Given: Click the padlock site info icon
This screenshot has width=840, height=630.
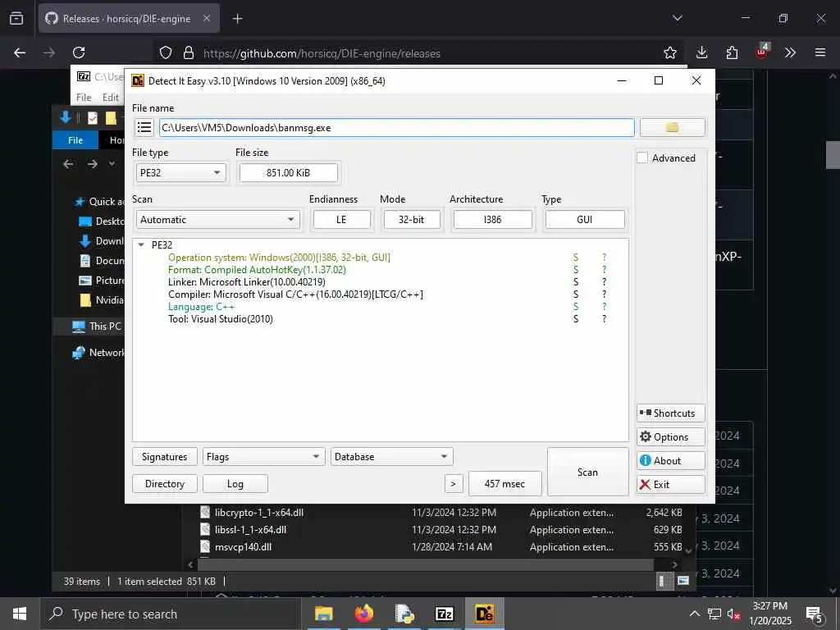Looking at the screenshot, I should (189, 52).
